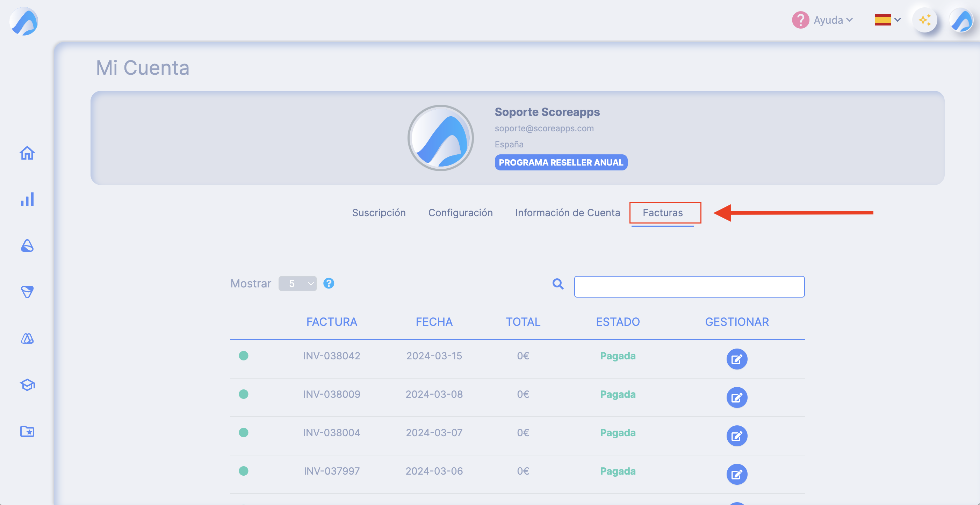Open the Home icon in sidebar
The image size is (980, 505).
click(x=27, y=153)
